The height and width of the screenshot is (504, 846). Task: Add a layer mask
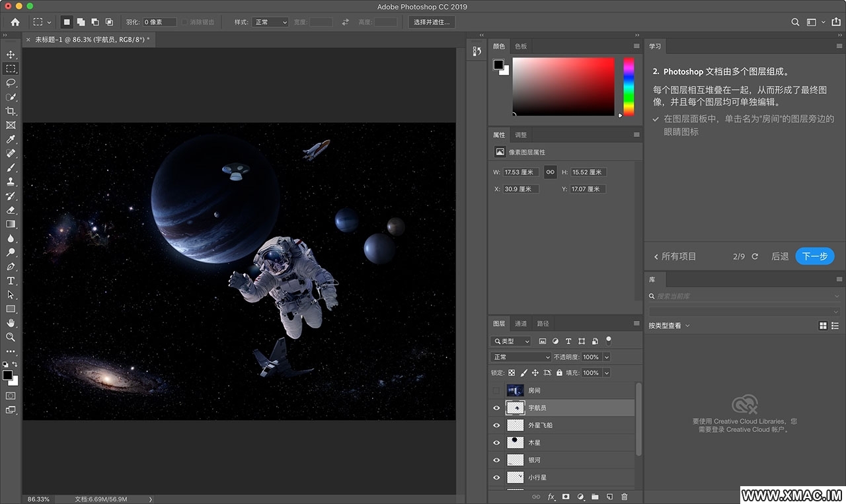(566, 497)
